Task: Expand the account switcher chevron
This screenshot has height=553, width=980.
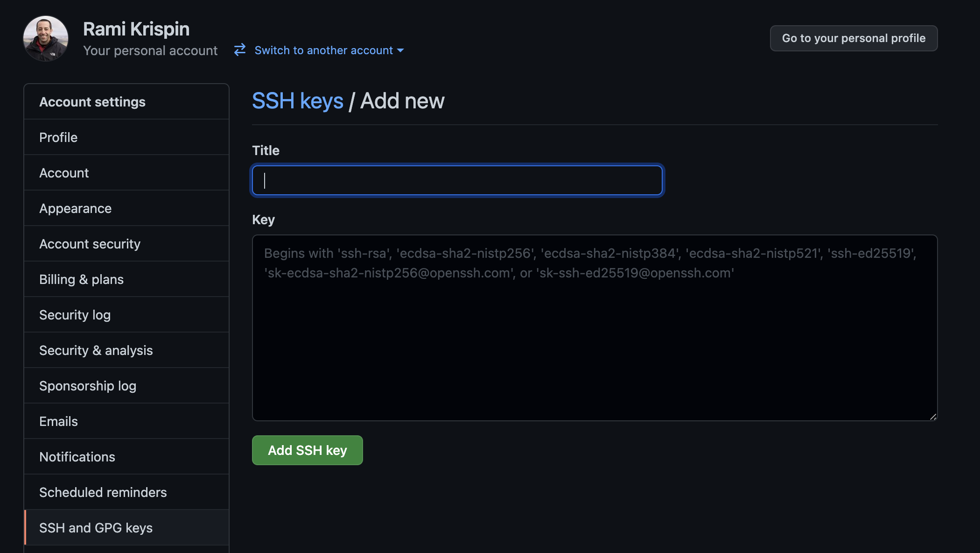Action: click(401, 51)
